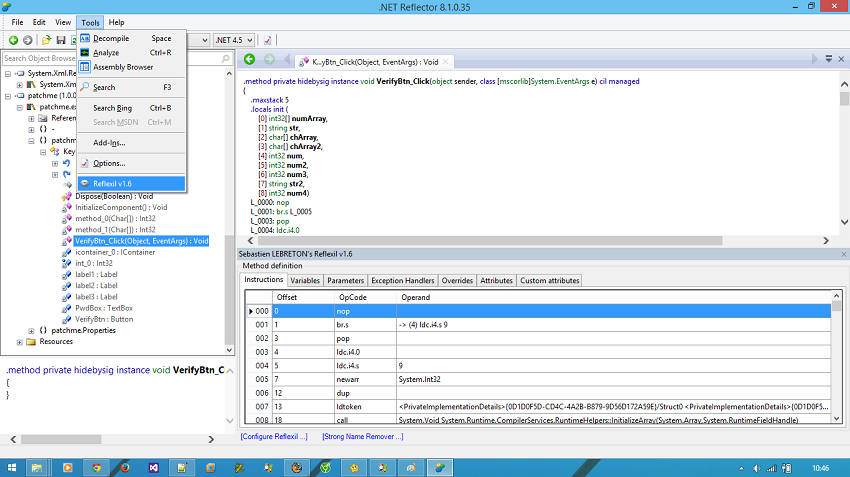Viewport: 850px width, 477px height.
Task: Select the Instructions tab
Action: pyautogui.click(x=263, y=280)
